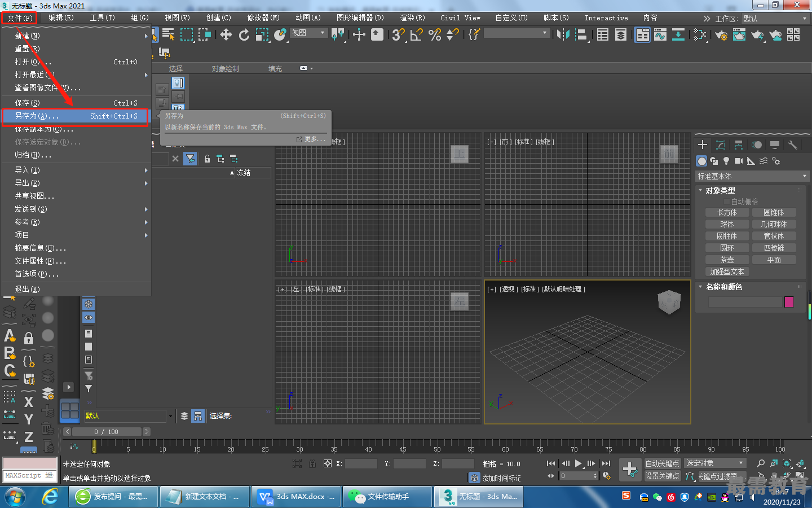Open the magenta object color swatch
This screenshot has height=508, width=812.
pyautogui.click(x=789, y=302)
